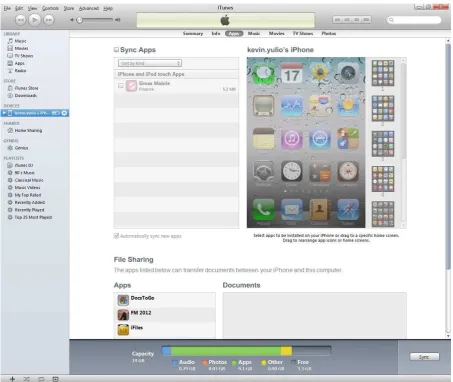The width and height of the screenshot is (453, 382).
Task: Click the add playlist plus icon
Action: [x=12, y=379]
